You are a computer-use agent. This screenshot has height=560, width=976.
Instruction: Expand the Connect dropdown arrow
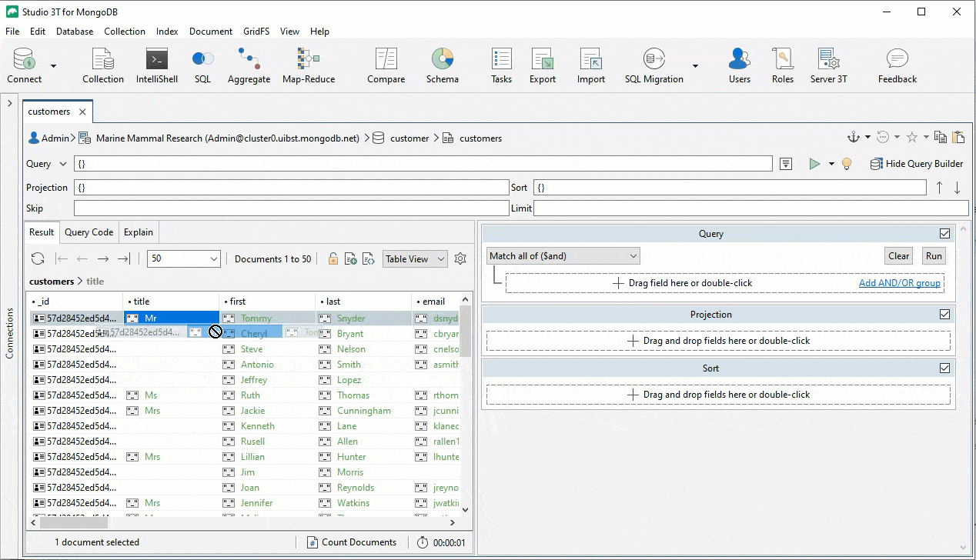53,66
